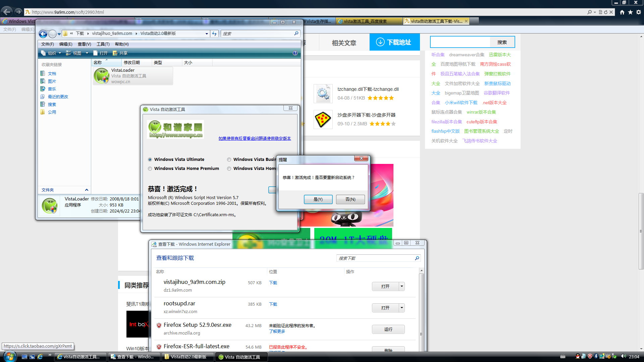This screenshot has width=644, height=362.
Task: Click Explorer 搜索 search input box
Action: point(260,34)
